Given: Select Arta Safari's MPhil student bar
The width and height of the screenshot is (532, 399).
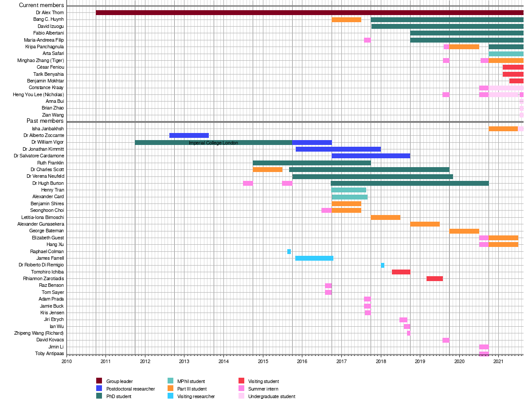Looking at the screenshot, I should (506, 54).
